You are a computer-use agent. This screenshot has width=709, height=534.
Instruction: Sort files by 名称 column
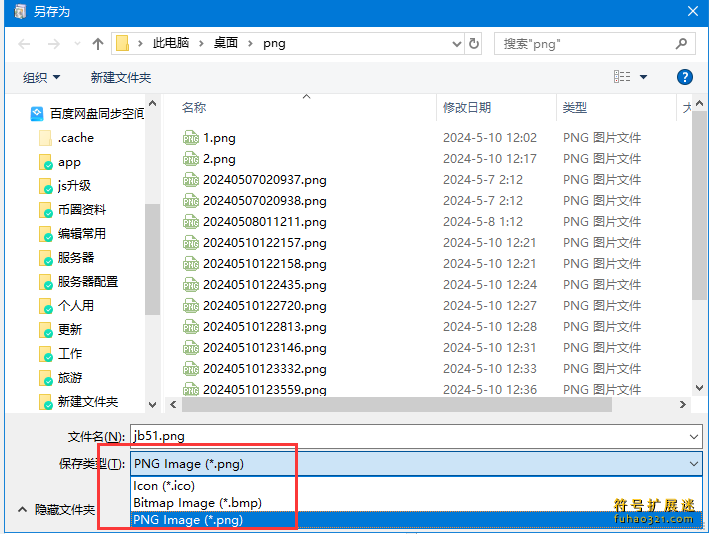(194, 108)
